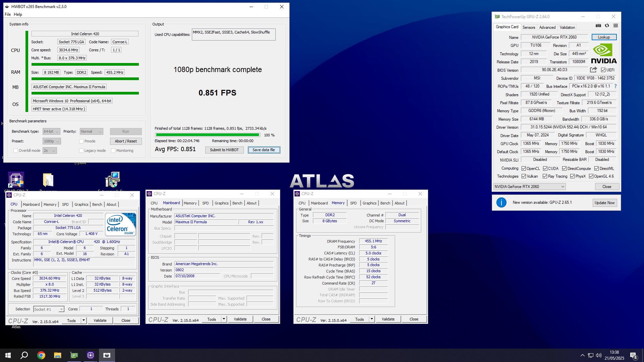Image resolution: width=644 pixels, height=362 pixels.
Task: Share BIOS version with export icon
Action: coord(593,70)
